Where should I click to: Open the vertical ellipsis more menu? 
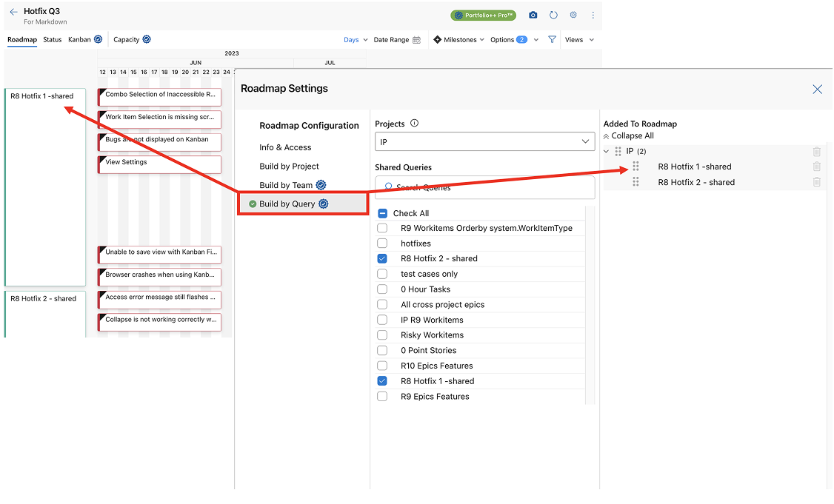pyautogui.click(x=593, y=15)
